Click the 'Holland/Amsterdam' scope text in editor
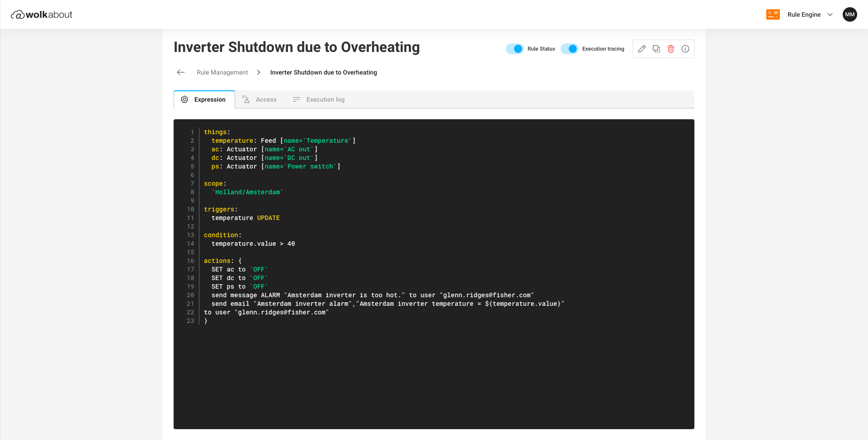The width and height of the screenshot is (868, 440). (247, 192)
